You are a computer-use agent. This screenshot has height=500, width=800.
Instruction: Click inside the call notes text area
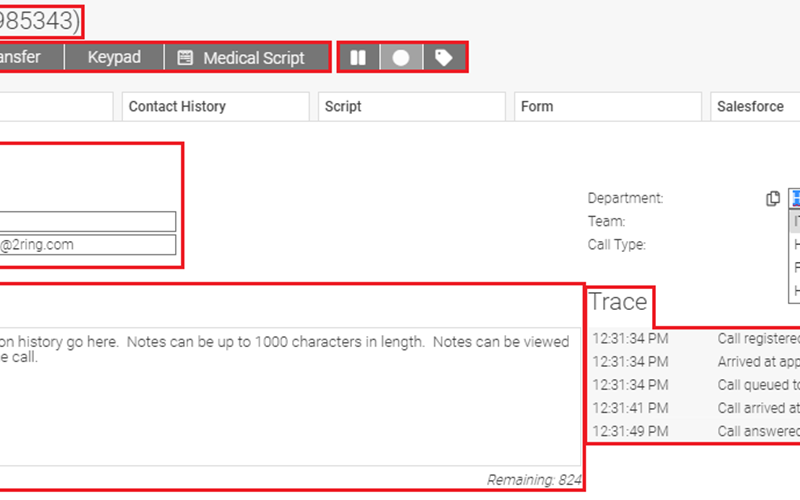[x=290, y=396]
